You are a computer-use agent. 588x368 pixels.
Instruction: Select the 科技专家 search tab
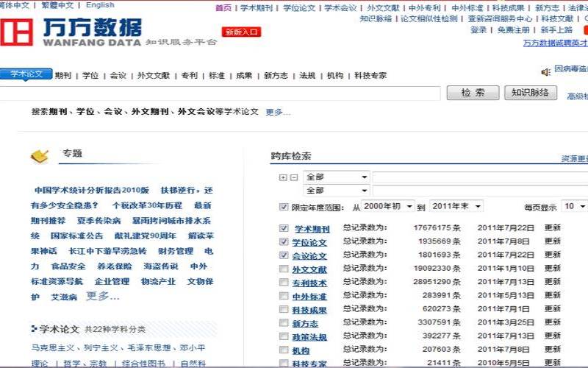click(x=370, y=76)
